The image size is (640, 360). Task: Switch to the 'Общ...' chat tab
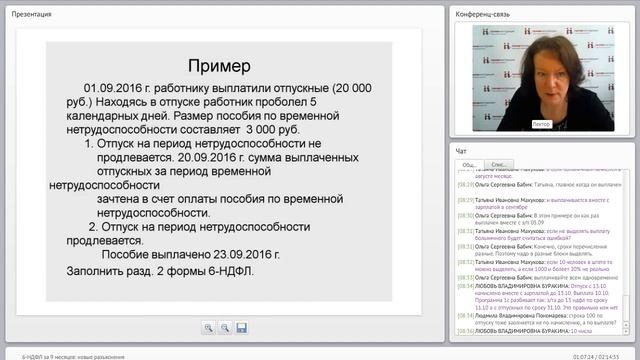(x=469, y=164)
